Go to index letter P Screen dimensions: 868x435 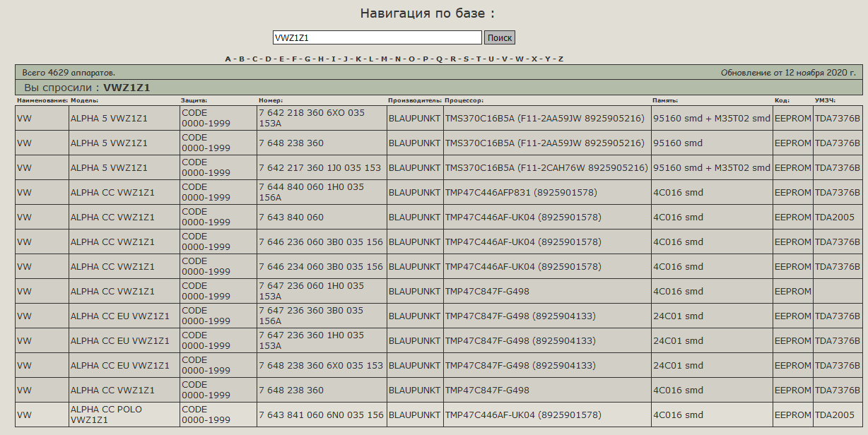pyautogui.click(x=426, y=59)
